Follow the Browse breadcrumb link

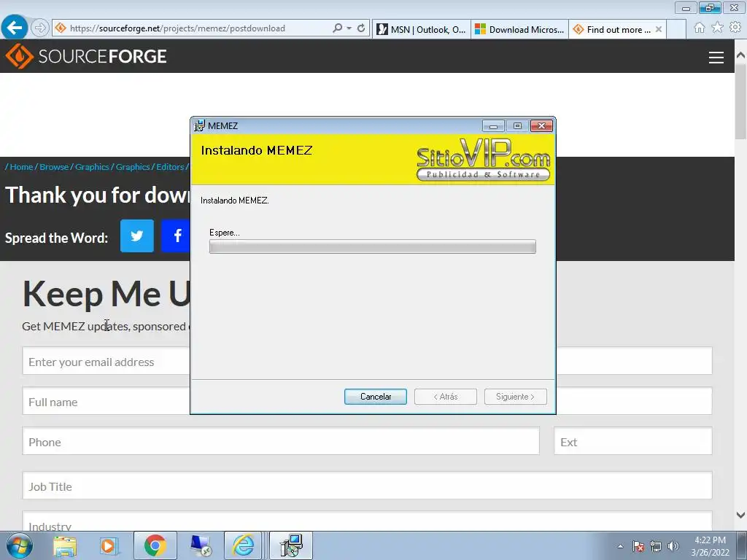pyautogui.click(x=54, y=167)
